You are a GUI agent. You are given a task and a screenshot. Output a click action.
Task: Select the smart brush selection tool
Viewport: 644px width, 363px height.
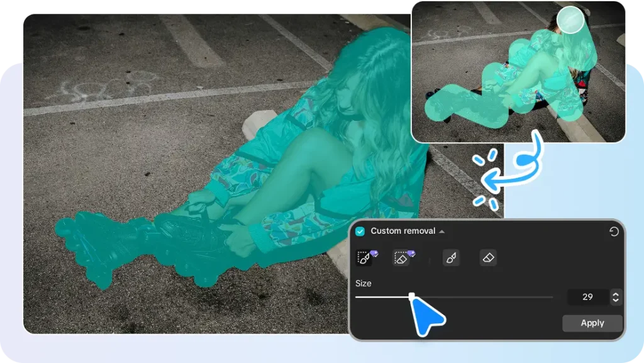(363, 258)
